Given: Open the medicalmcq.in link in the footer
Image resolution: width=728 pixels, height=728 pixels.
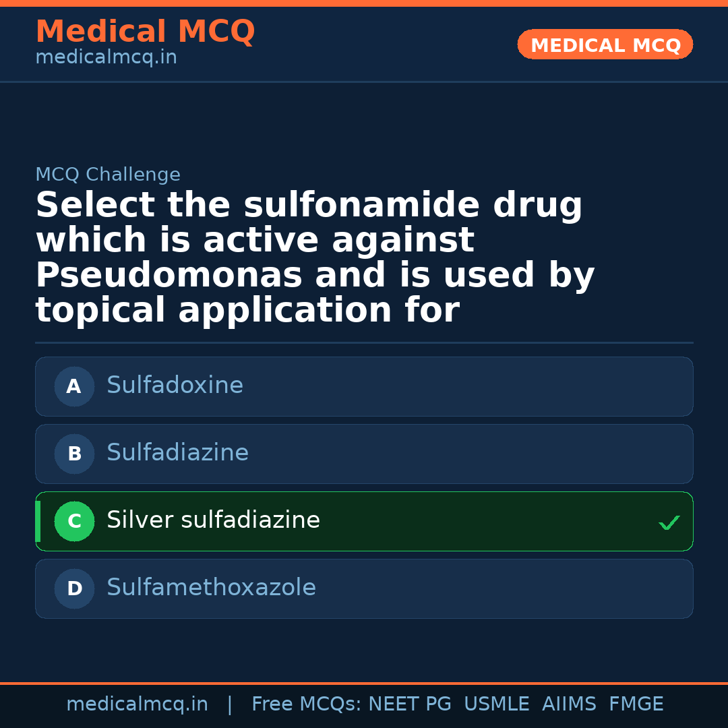Looking at the screenshot, I should 137,704.
